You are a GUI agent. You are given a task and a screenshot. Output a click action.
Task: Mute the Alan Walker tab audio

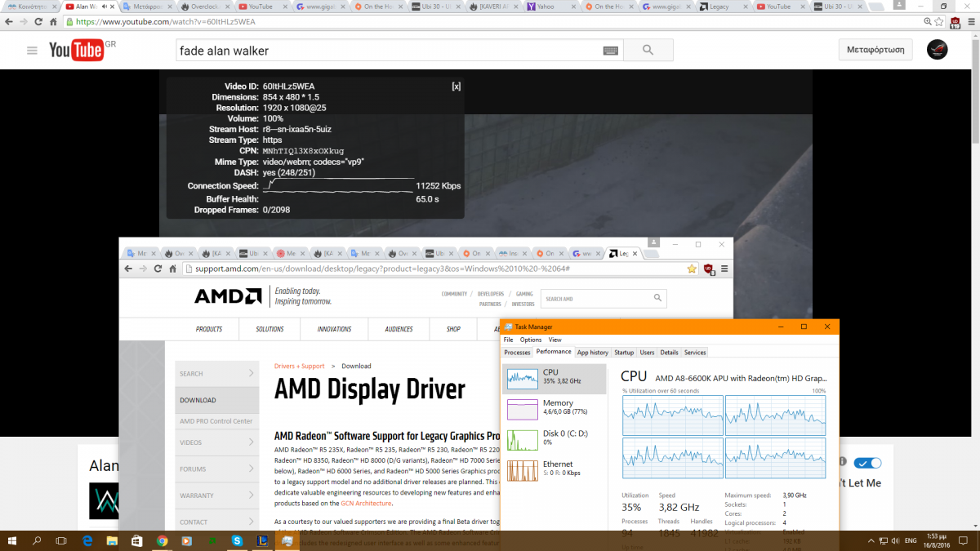pyautogui.click(x=105, y=6)
